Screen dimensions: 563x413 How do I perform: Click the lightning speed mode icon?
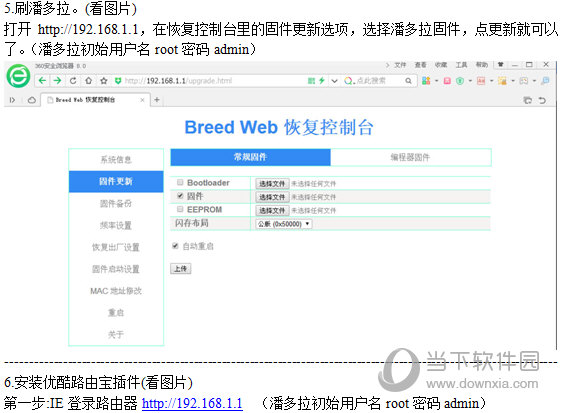tap(322, 80)
